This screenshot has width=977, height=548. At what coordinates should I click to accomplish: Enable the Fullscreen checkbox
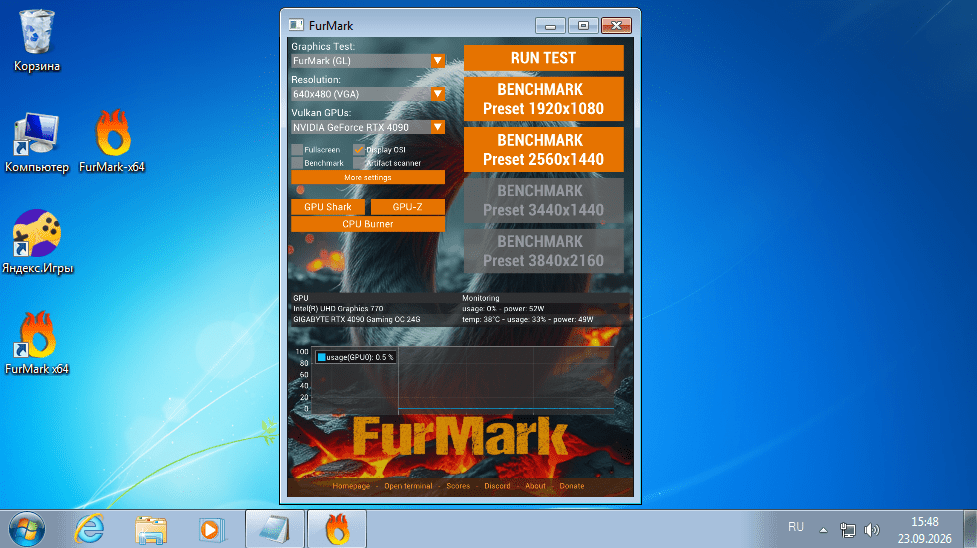(297, 150)
